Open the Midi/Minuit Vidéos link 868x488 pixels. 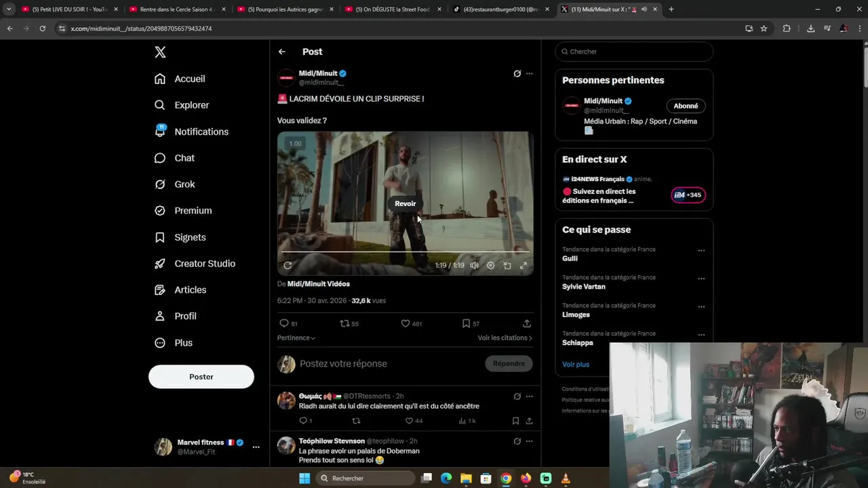[x=319, y=284]
